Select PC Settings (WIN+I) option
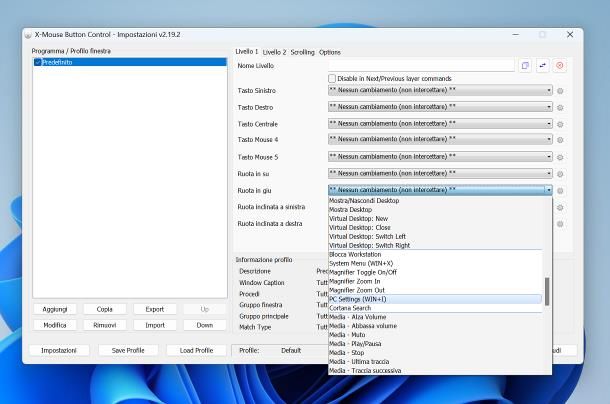The height and width of the screenshot is (404, 610). click(x=435, y=299)
